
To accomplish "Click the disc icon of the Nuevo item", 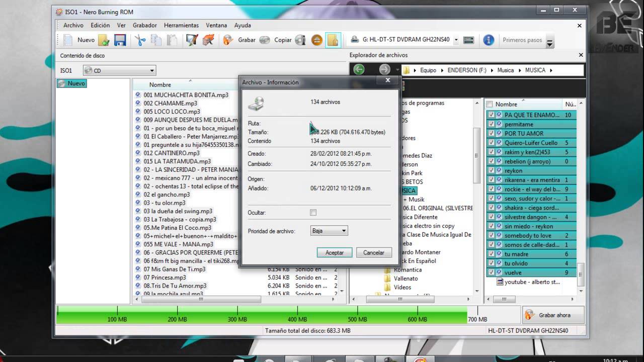I will [62, 83].
